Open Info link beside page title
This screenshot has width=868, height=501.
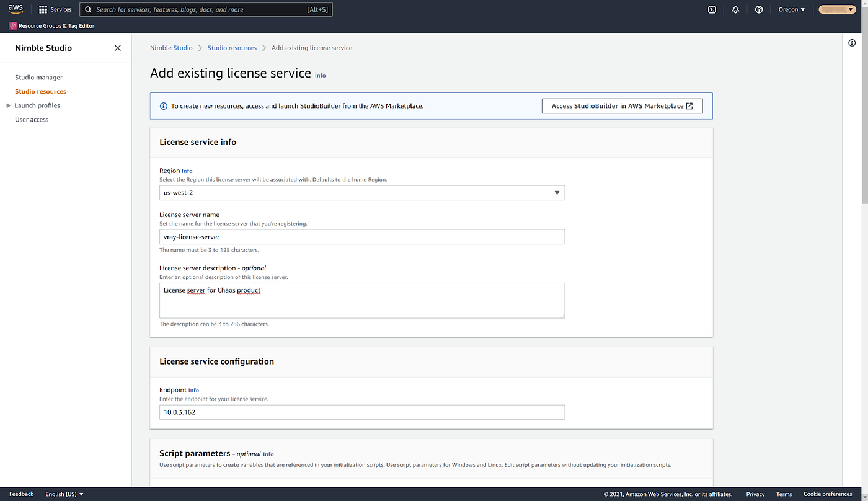tap(320, 76)
